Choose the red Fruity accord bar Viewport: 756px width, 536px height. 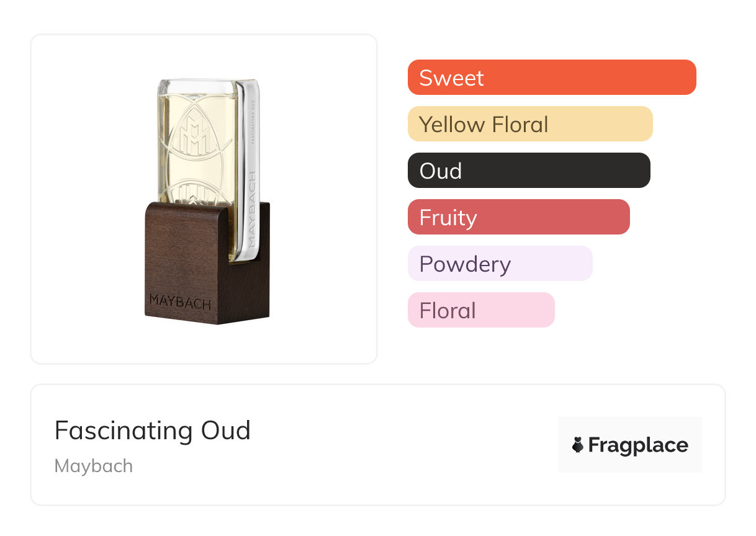(x=518, y=217)
